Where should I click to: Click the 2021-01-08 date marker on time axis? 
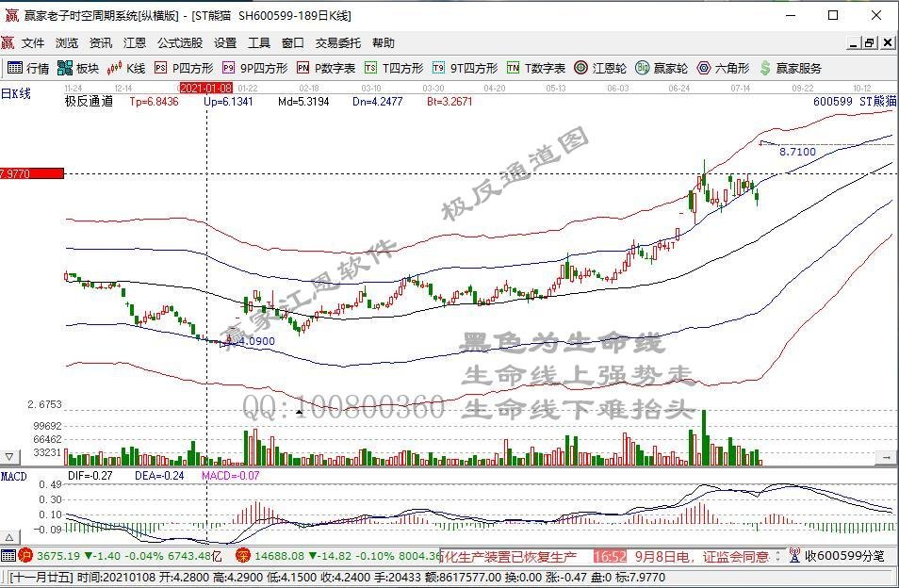(x=206, y=88)
